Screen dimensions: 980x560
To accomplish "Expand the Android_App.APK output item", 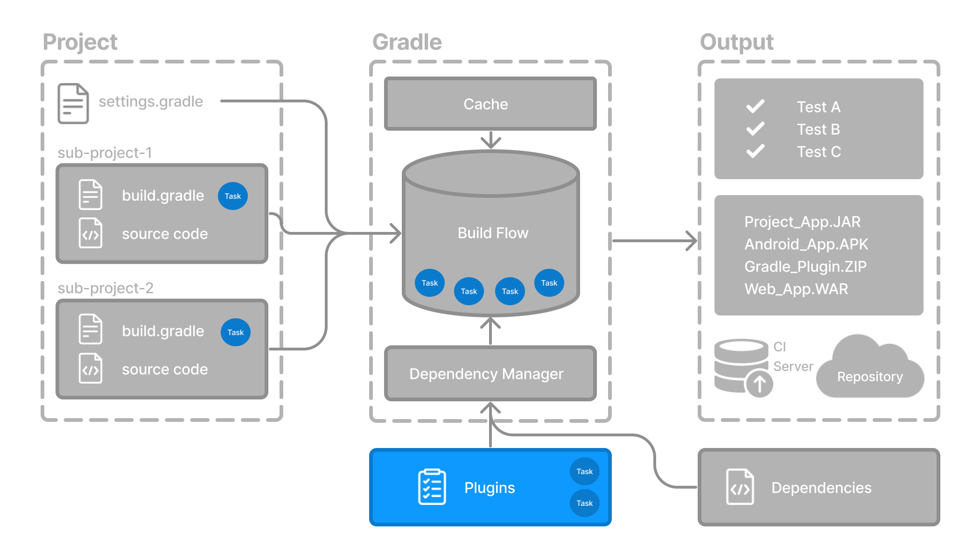I will coord(802,245).
